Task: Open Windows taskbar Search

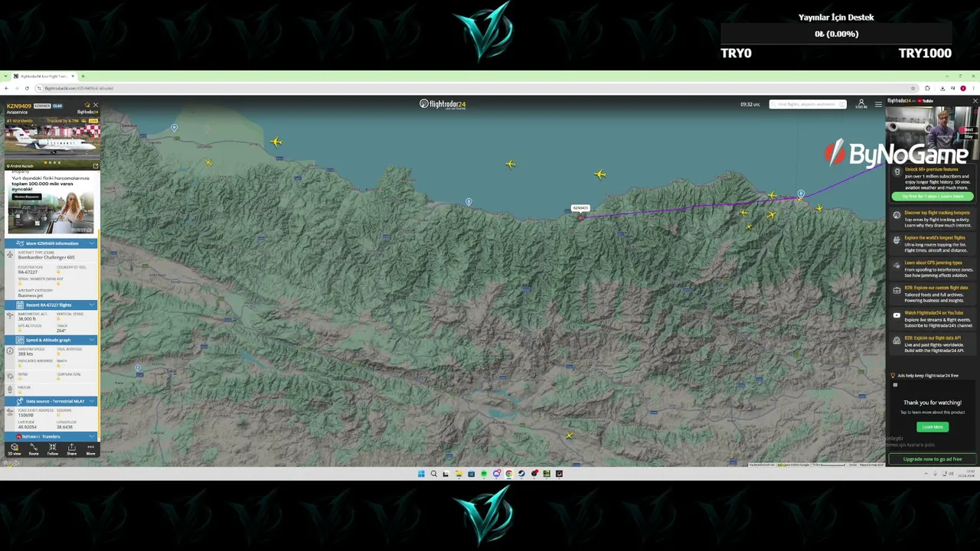Action: [x=433, y=474]
